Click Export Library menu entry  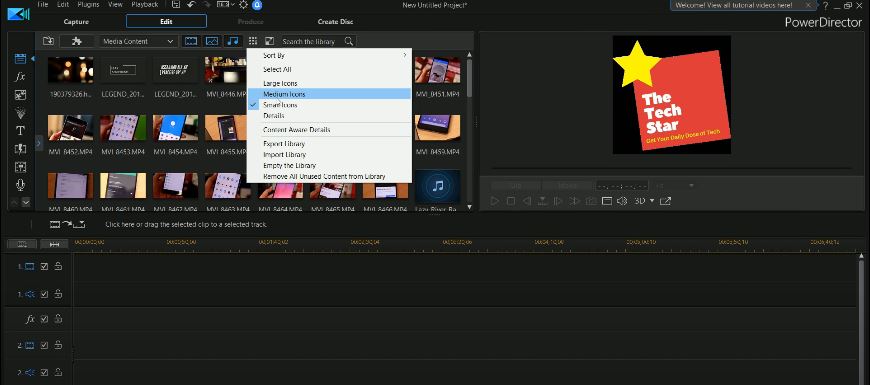point(330,144)
